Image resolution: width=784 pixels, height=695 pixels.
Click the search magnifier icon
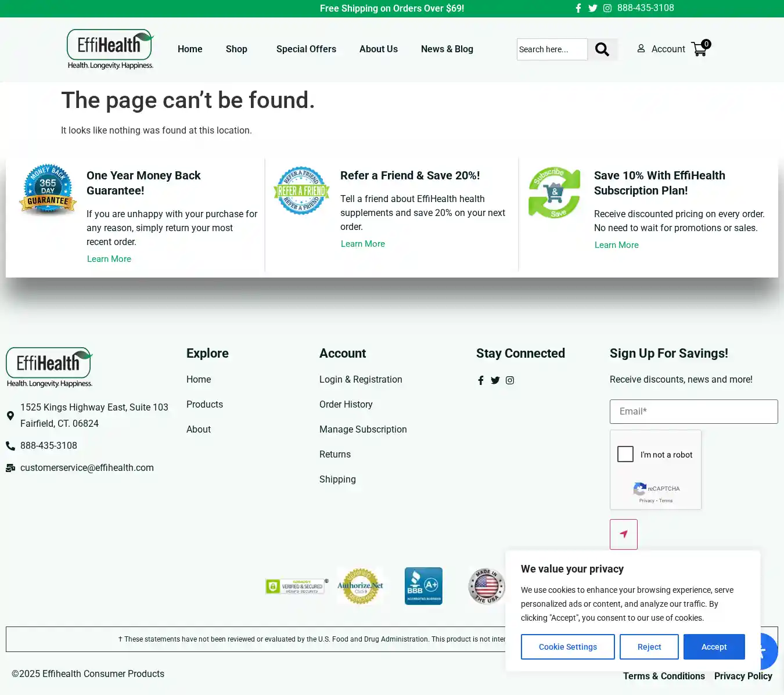pyautogui.click(x=602, y=49)
